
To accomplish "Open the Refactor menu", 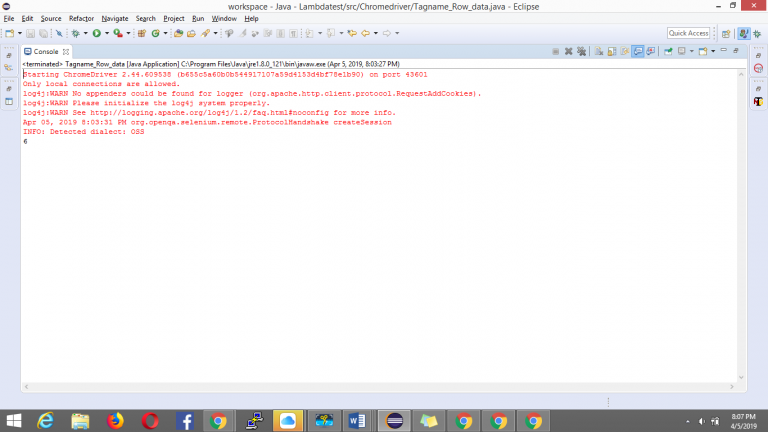I will (81, 18).
